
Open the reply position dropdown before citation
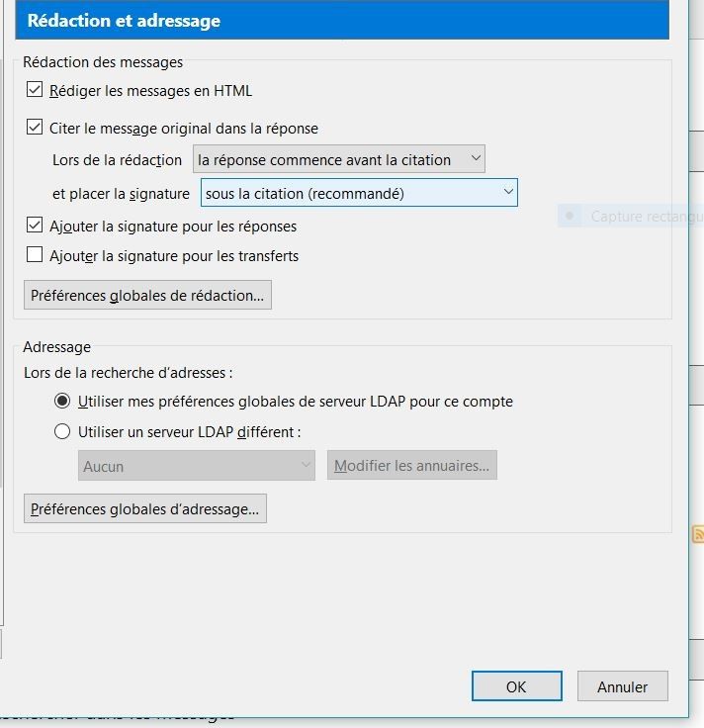pos(338,159)
